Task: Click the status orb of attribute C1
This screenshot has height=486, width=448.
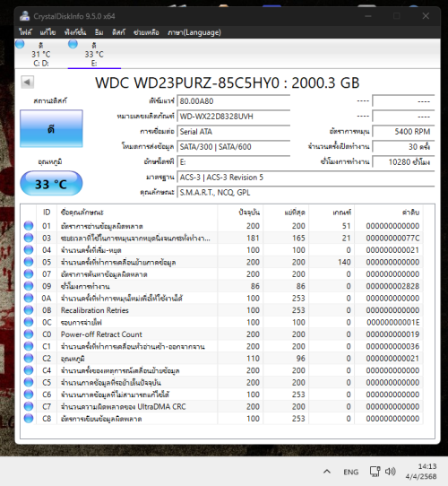Action: pos(29,346)
